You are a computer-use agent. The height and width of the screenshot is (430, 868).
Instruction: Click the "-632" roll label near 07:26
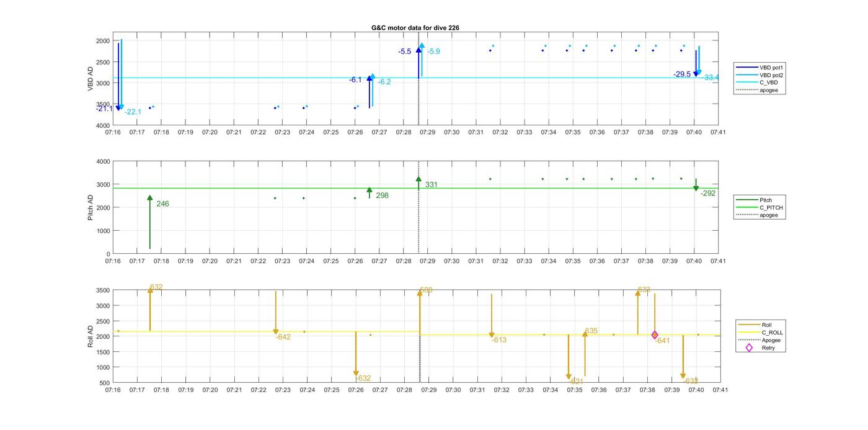(x=363, y=378)
